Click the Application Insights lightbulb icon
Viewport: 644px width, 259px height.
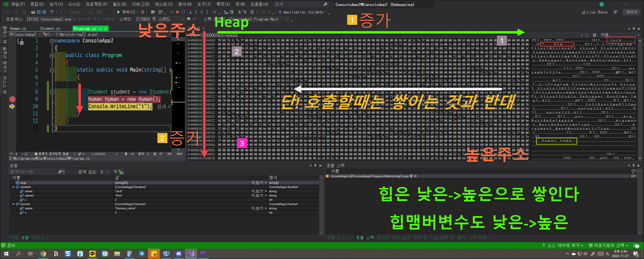point(280,12)
